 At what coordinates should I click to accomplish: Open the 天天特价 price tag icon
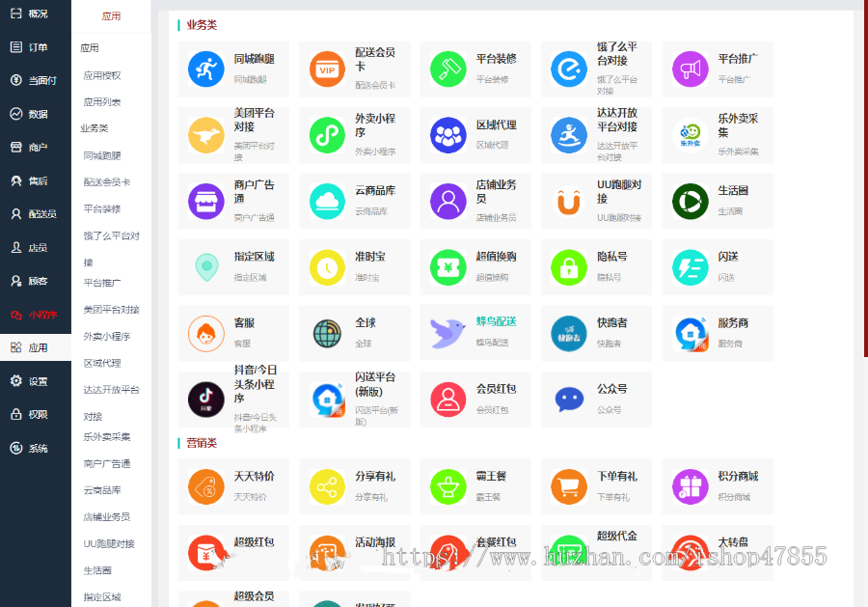pyautogui.click(x=206, y=486)
